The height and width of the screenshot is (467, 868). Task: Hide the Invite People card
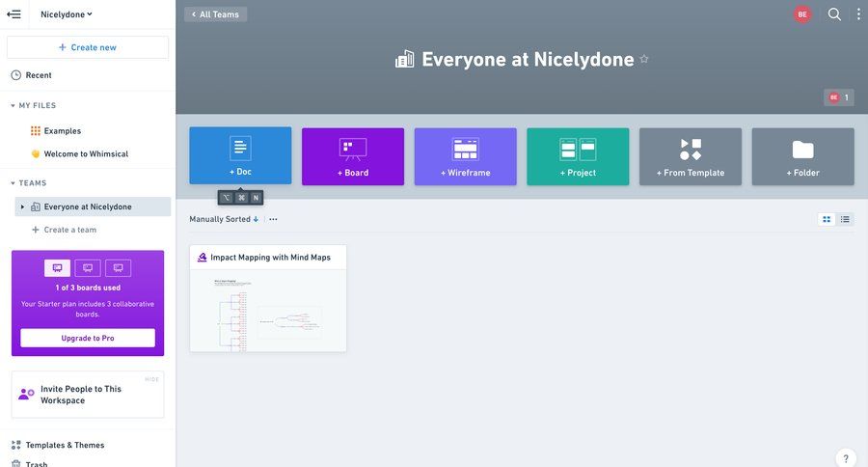151,379
